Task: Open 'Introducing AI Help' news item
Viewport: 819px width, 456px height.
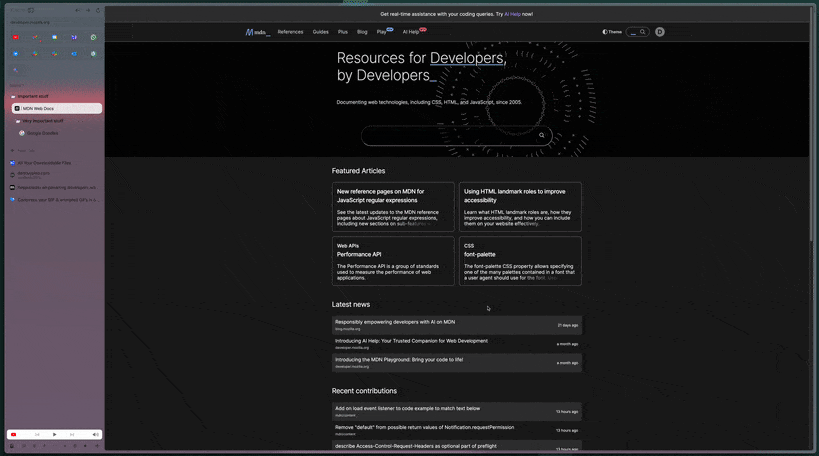Action: click(457, 344)
